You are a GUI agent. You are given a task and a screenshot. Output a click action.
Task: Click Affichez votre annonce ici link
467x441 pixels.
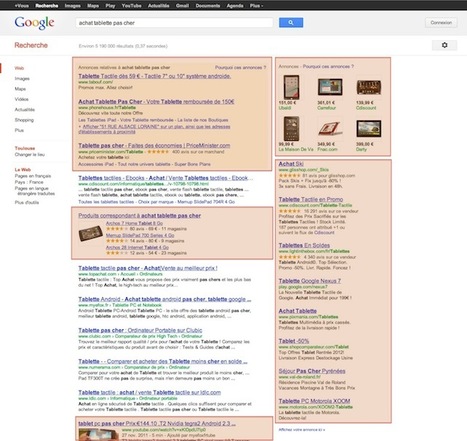302,429
